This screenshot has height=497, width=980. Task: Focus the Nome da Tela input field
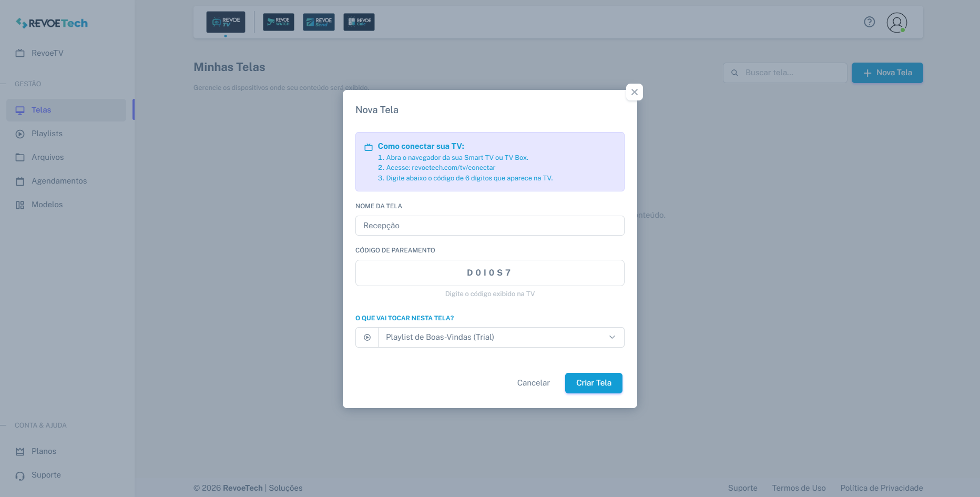[x=489, y=226]
